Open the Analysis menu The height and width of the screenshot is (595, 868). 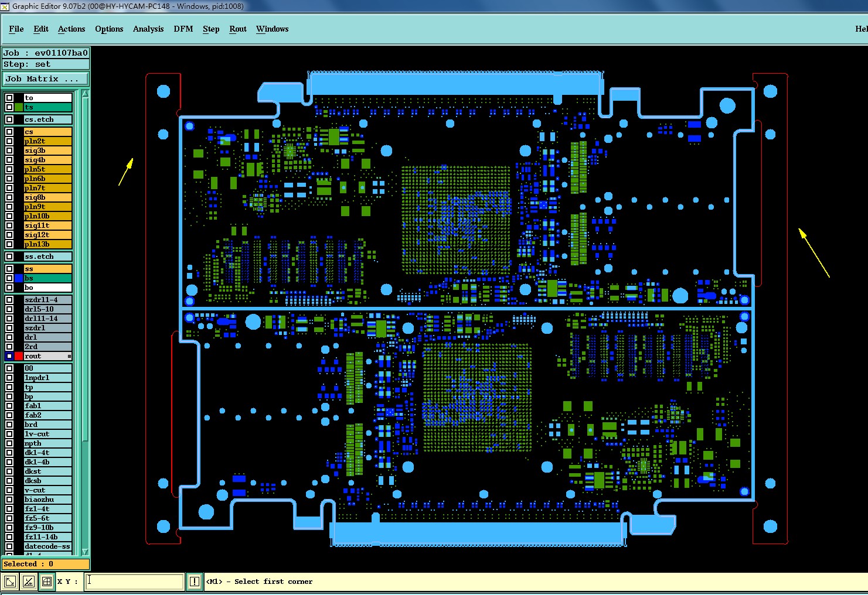(148, 29)
